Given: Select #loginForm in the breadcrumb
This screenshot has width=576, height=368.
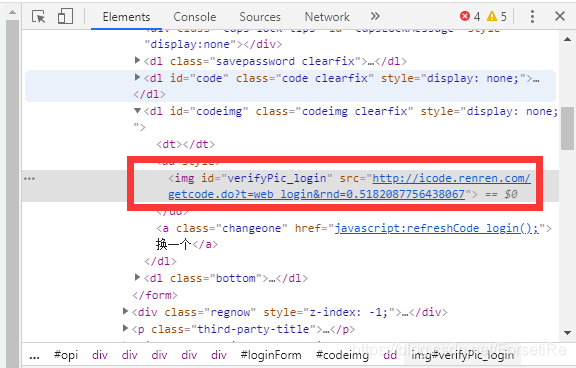Looking at the screenshot, I should (271, 355).
